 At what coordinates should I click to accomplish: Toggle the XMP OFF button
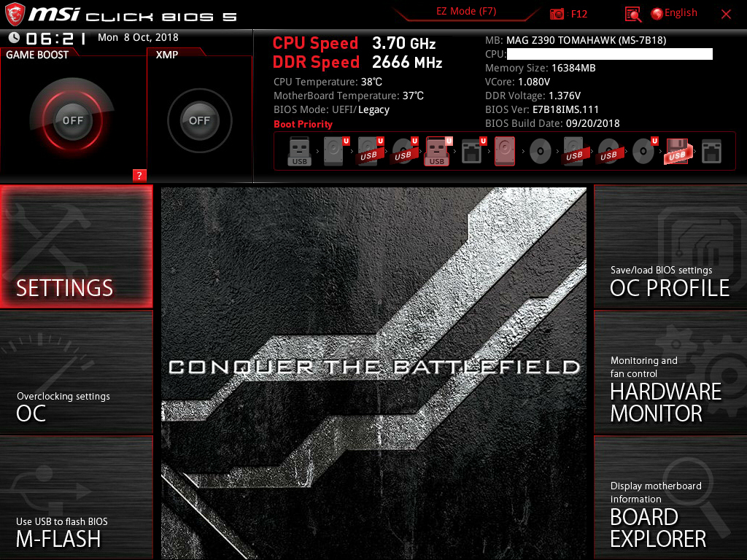tap(199, 120)
